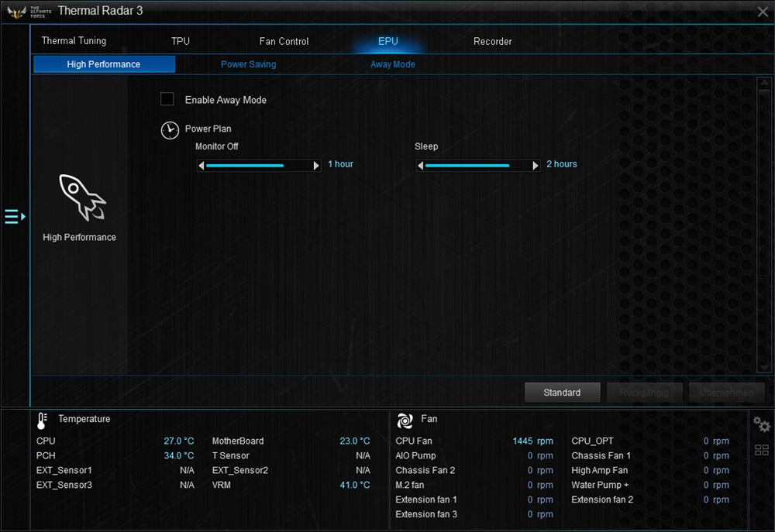Viewport: 775px width, 532px height.
Task: Click the CPU temperature value 27.0 °C
Action: click(x=179, y=441)
